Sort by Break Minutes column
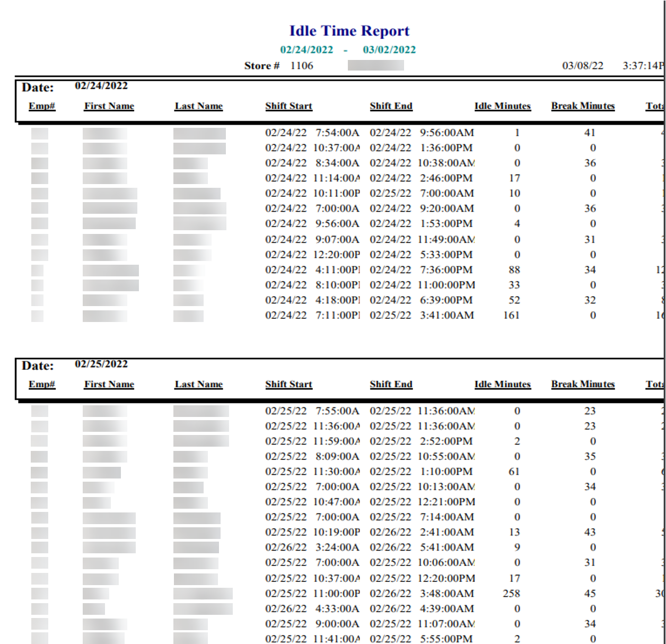Viewport: 666px width, 644px height. (x=583, y=106)
